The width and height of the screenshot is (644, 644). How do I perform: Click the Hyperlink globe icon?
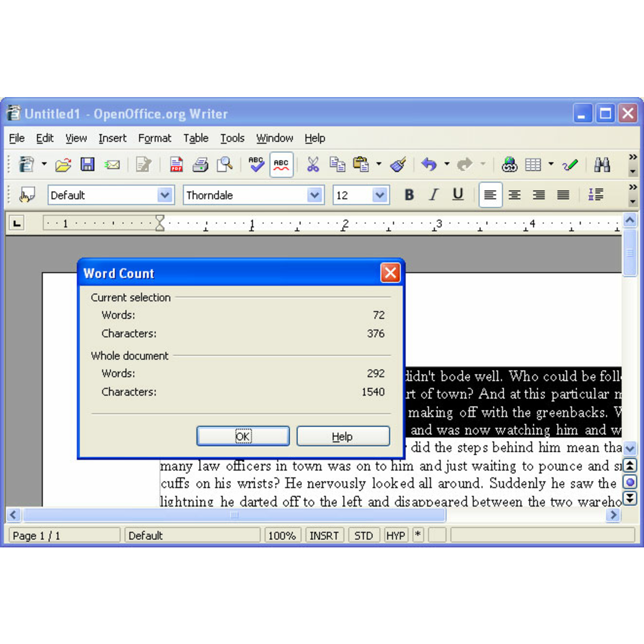pos(509,165)
